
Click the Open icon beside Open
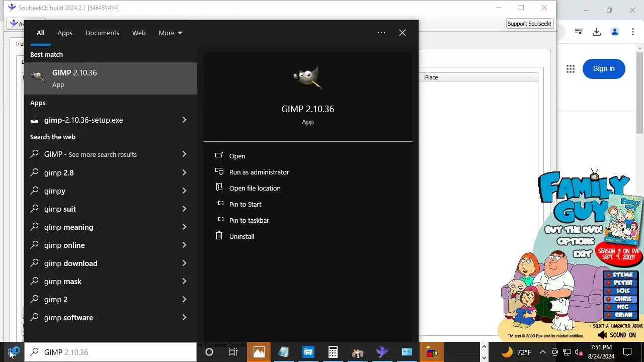219,155
